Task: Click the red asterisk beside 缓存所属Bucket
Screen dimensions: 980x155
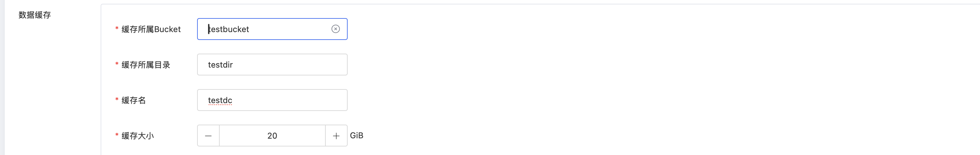Action: [117, 28]
